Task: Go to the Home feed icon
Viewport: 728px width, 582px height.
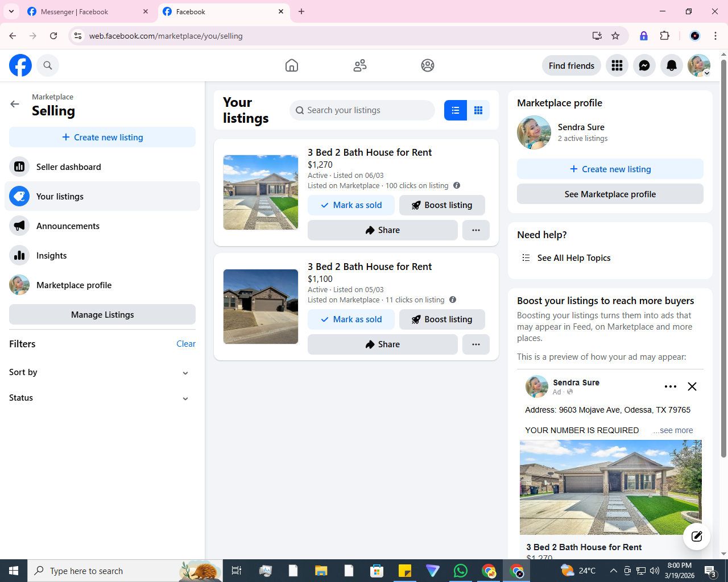Action: 292,65
